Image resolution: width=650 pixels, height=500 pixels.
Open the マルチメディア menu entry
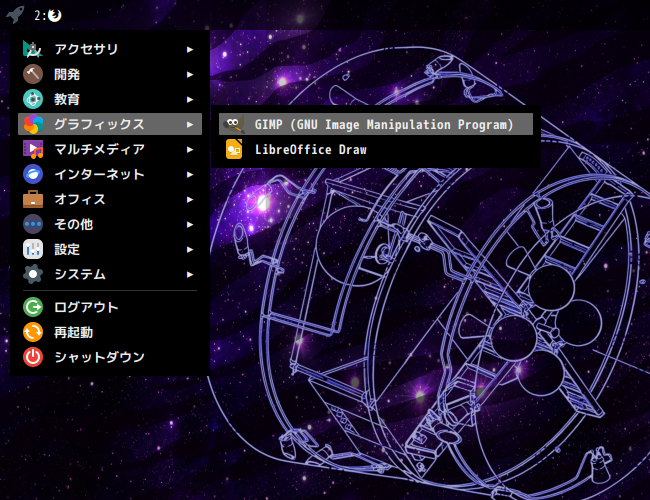pyautogui.click(x=110, y=149)
